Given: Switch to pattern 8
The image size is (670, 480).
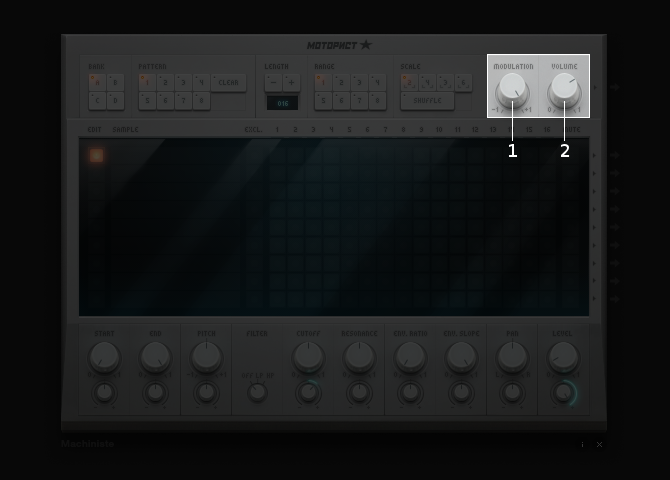Looking at the screenshot, I should (201, 101).
